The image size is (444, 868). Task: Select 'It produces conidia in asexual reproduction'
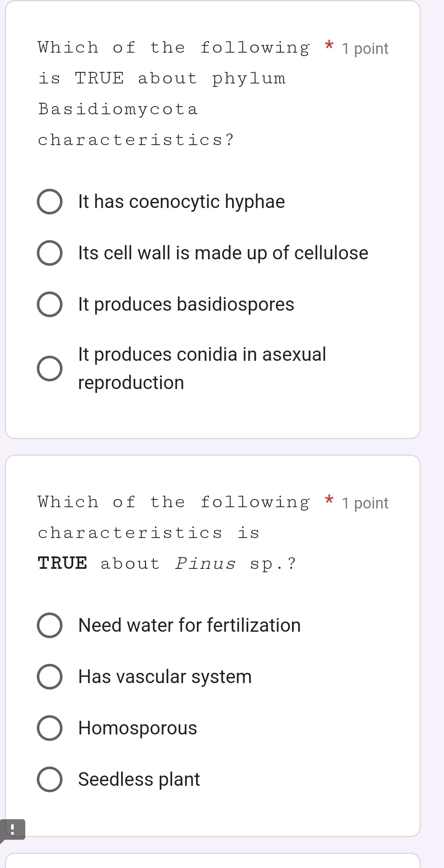tap(50, 368)
